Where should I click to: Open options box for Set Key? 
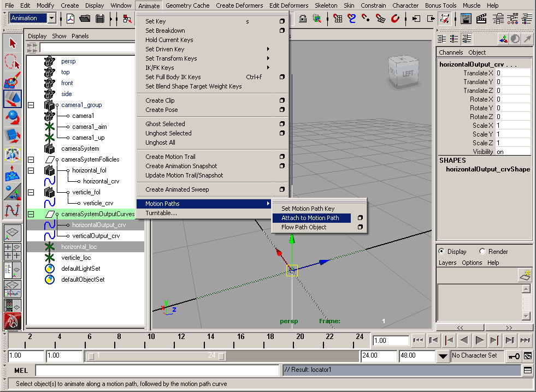(x=282, y=21)
